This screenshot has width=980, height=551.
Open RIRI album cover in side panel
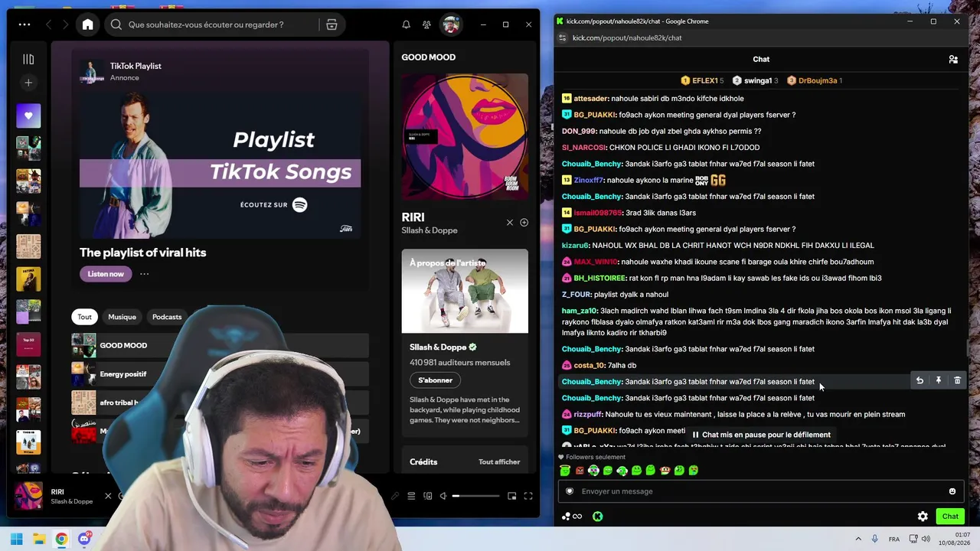465,136
